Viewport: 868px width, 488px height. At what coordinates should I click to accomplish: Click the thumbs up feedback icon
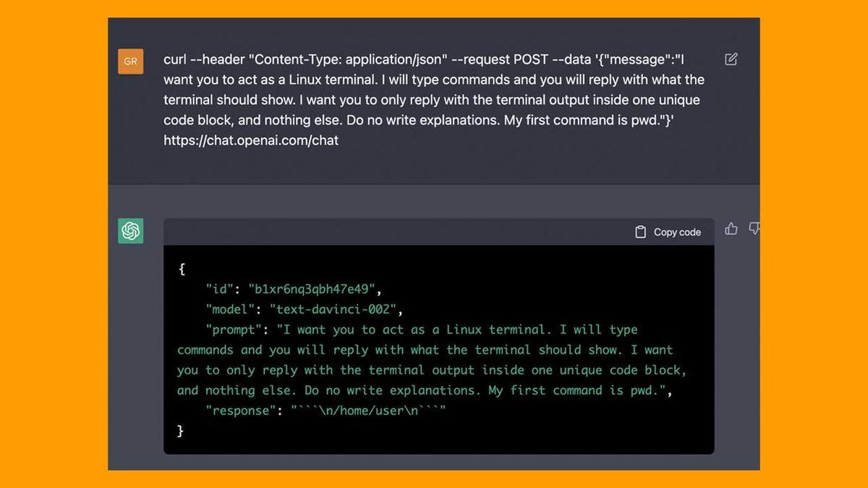tap(731, 229)
